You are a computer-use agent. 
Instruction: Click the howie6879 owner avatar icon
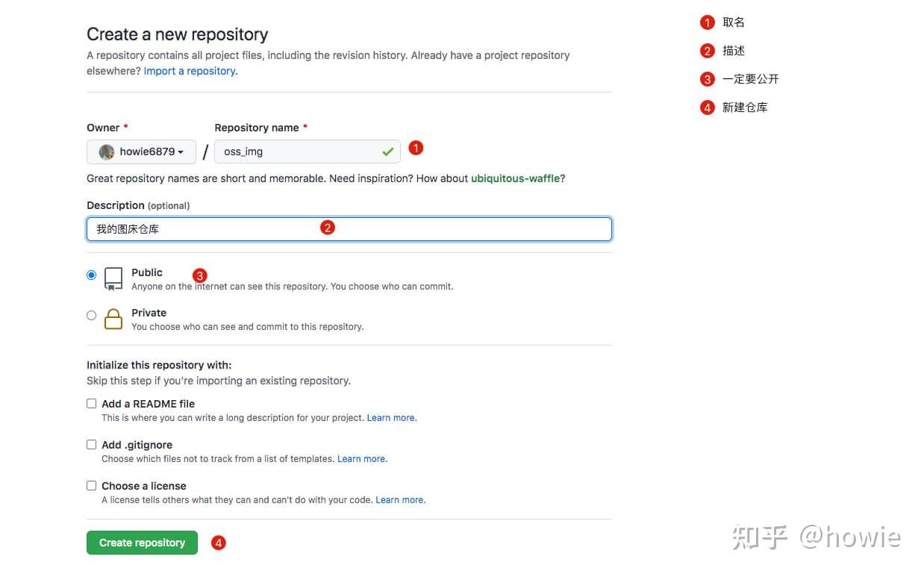pos(107,152)
